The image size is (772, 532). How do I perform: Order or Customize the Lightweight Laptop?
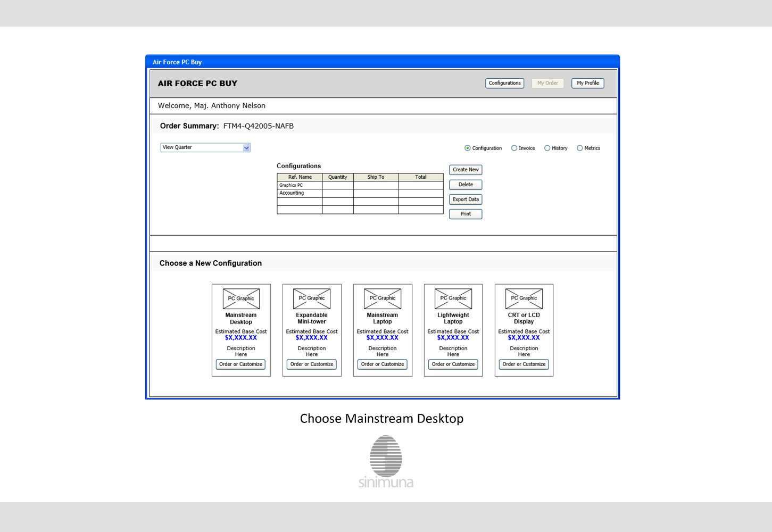point(453,364)
